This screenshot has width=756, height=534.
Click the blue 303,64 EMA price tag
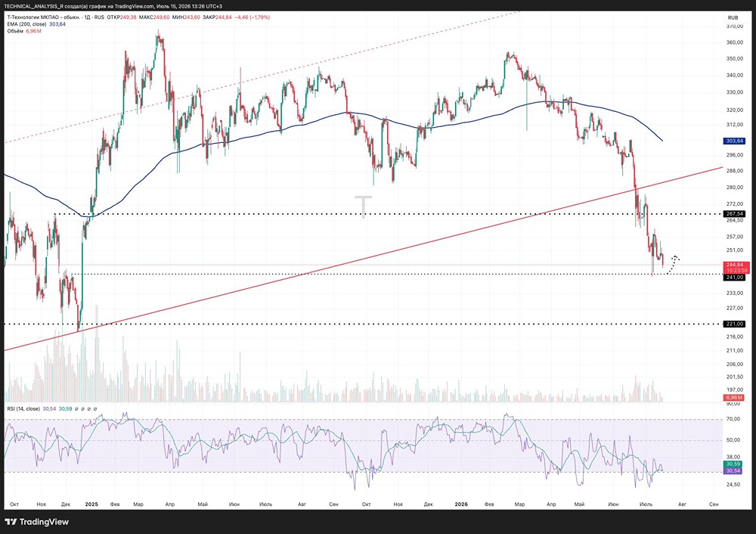[x=735, y=141]
